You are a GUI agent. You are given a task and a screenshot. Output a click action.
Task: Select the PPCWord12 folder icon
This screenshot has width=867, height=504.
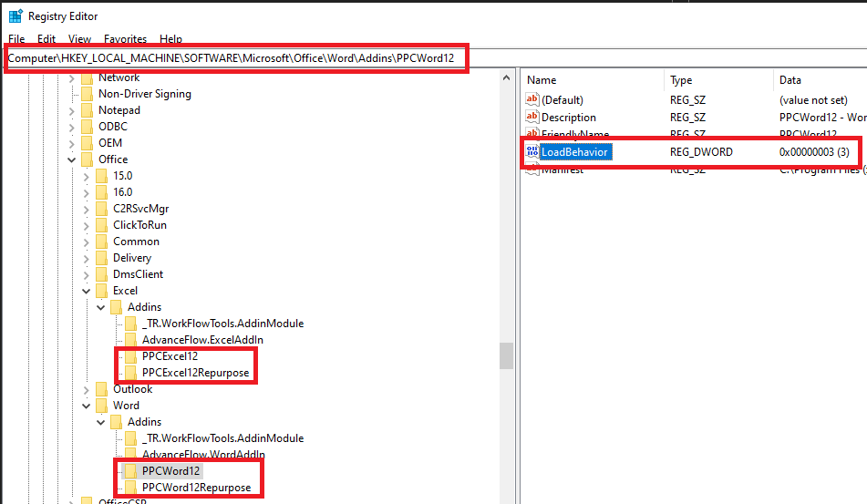[x=131, y=471]
